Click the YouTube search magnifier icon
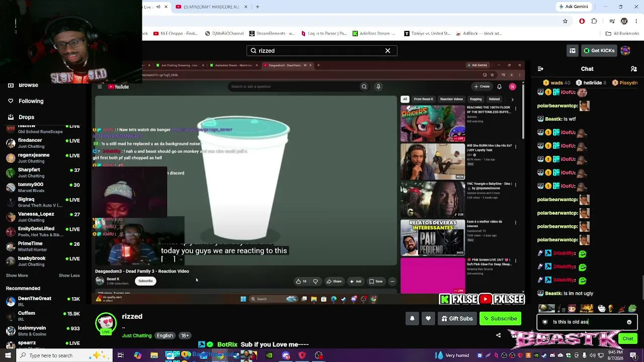Screen dimensions: 644x362 (x=364, y=86)
